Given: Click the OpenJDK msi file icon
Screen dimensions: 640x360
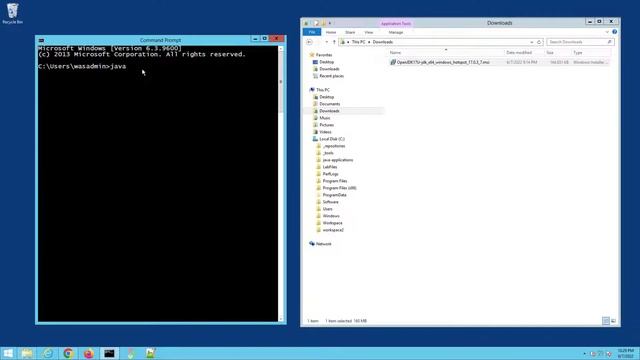Looking at the screenshot, I should tap(393, 62).
